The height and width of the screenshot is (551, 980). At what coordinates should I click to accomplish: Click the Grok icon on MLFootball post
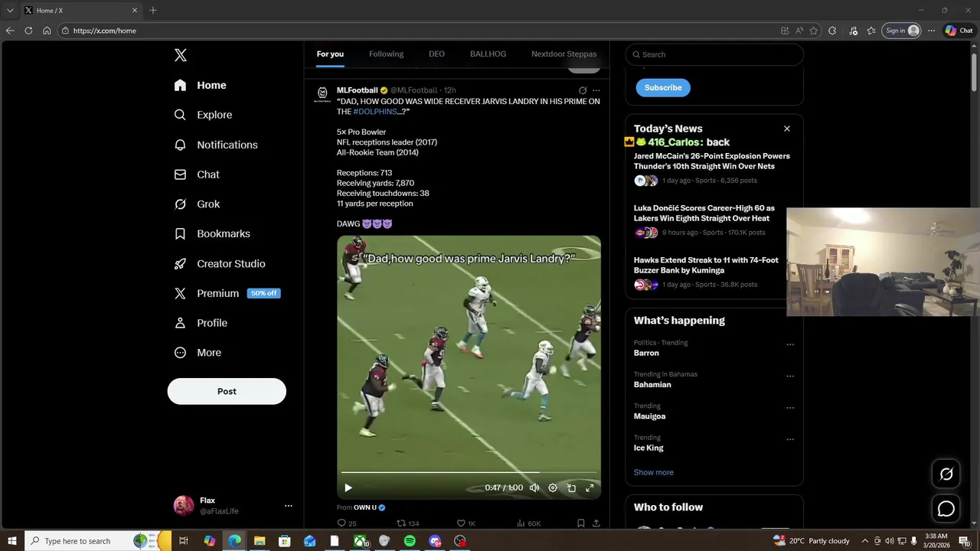583,90
